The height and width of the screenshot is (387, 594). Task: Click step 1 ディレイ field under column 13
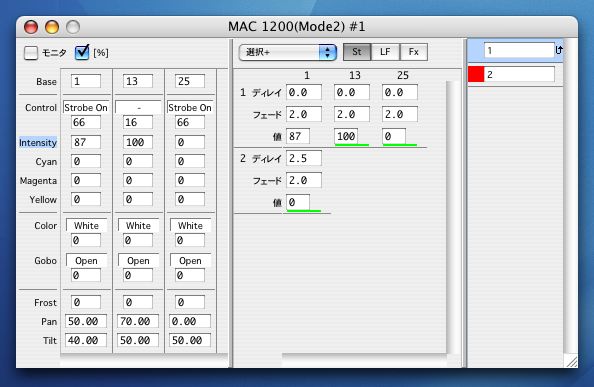(x=352, y=92)
